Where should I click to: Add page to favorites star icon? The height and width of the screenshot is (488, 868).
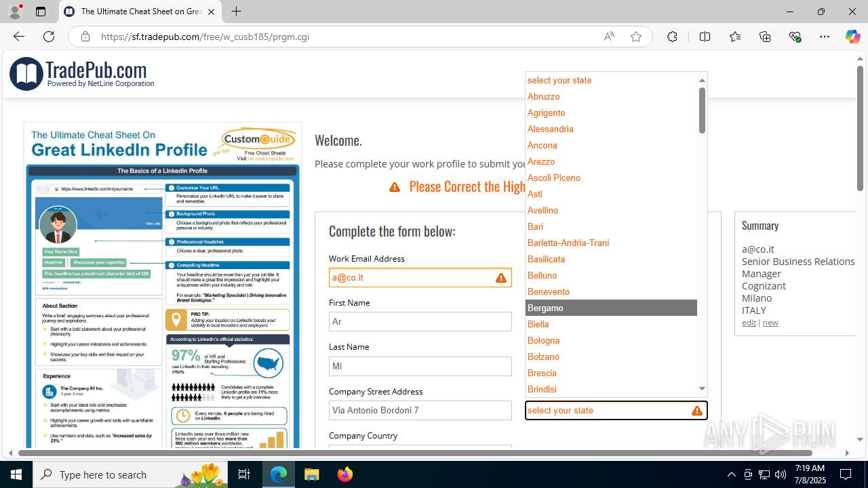(636, 37)
